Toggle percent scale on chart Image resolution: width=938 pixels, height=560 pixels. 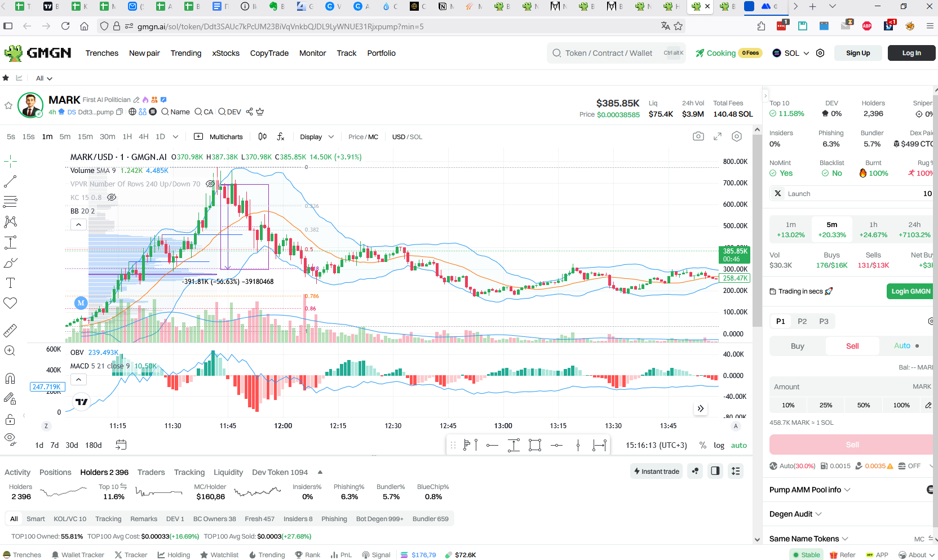(702, 445)
